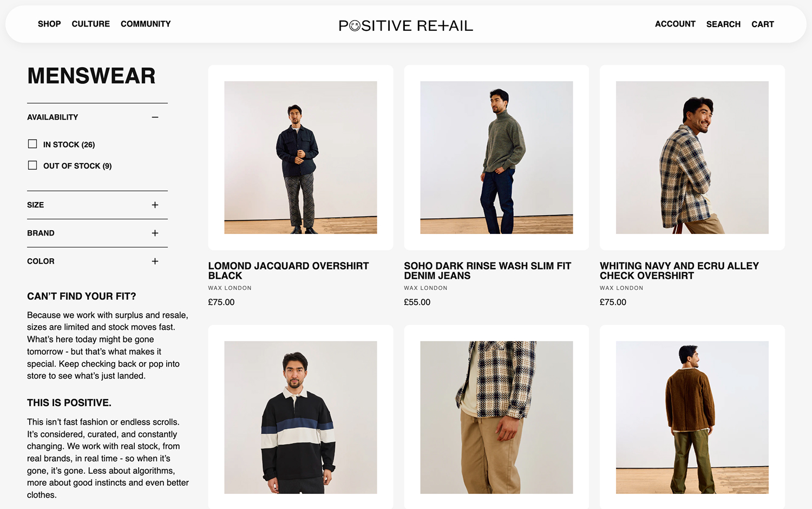Image resolution: width=812 pixels, height=509 pixels.
Task: View the brown fleece jacket product photo
Action: click(692, 417)
